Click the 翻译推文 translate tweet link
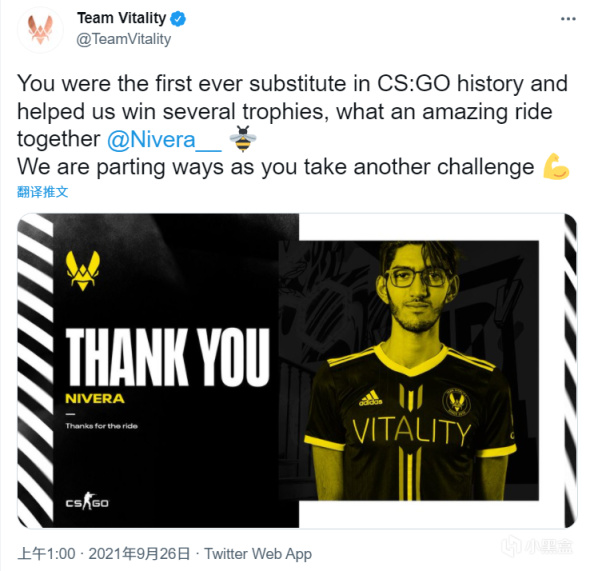This screenshot has height=571, width=590. [43, 192]
